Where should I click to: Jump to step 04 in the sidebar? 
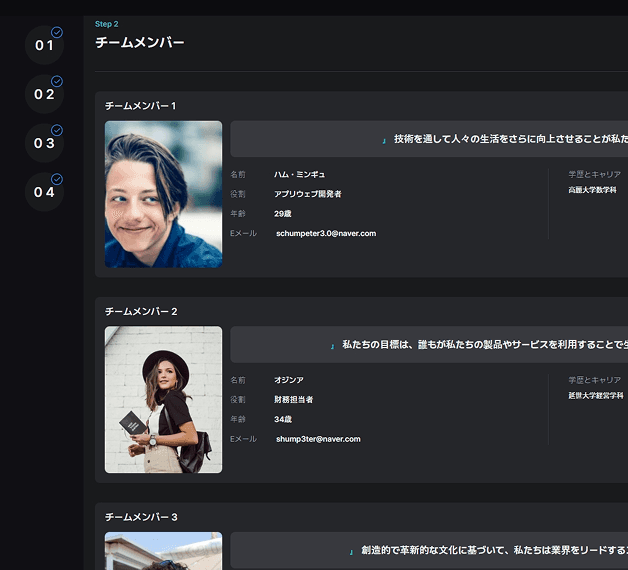tap(44, 192)
